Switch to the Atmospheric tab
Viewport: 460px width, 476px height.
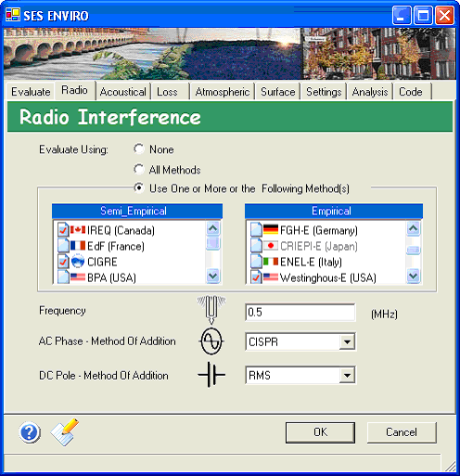pyautogui.click(x=223, y=92)
